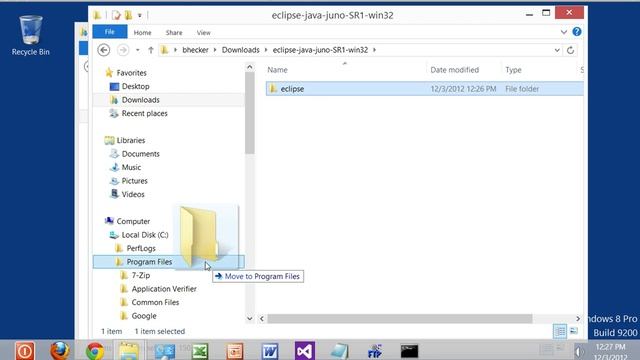Screen dimensions: 640x360
Task: Open Google Chrome from the taskbar
Action: coord(95,351)
